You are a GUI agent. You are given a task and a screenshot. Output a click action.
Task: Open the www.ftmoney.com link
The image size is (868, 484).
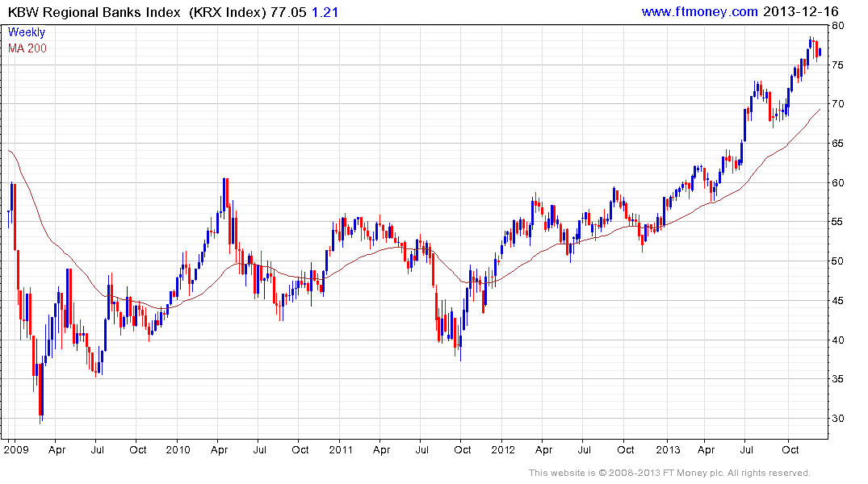699,11
